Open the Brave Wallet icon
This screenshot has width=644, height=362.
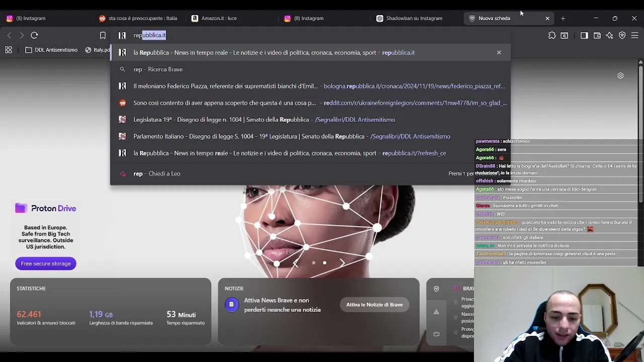click(597, 35)
